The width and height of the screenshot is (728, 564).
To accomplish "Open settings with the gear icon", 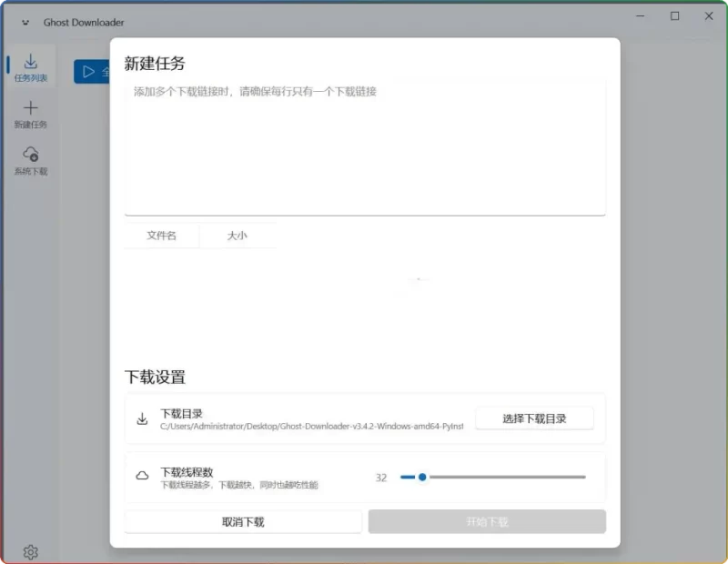I will [30, 551].
